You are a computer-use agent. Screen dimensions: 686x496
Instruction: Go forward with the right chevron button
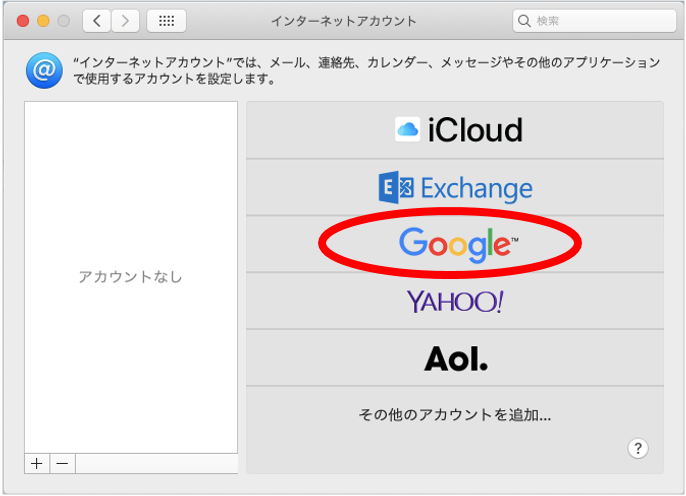(x=125, y=21)
